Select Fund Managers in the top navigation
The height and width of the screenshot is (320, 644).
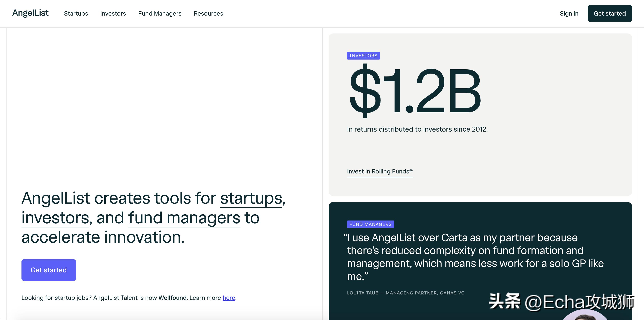[160, 13]
